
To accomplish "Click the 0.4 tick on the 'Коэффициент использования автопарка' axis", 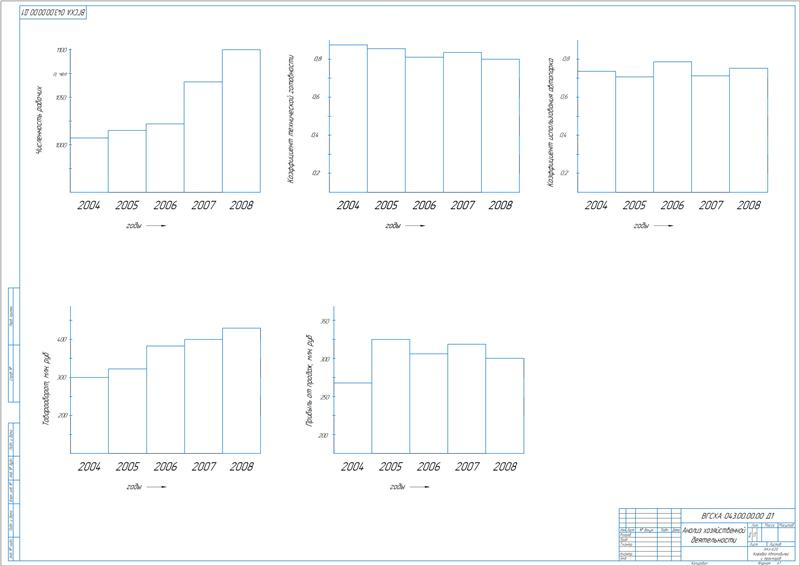I will [564, 135].
